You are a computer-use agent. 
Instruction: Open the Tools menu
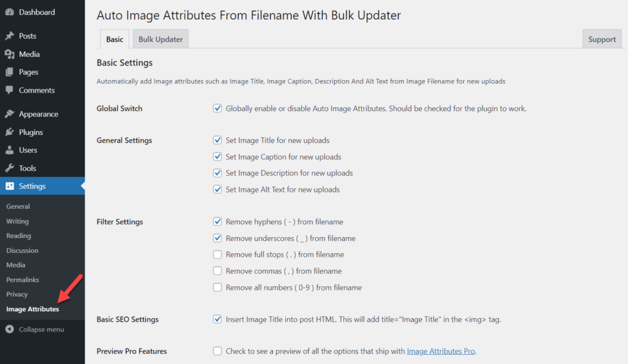tap(42, 168)
